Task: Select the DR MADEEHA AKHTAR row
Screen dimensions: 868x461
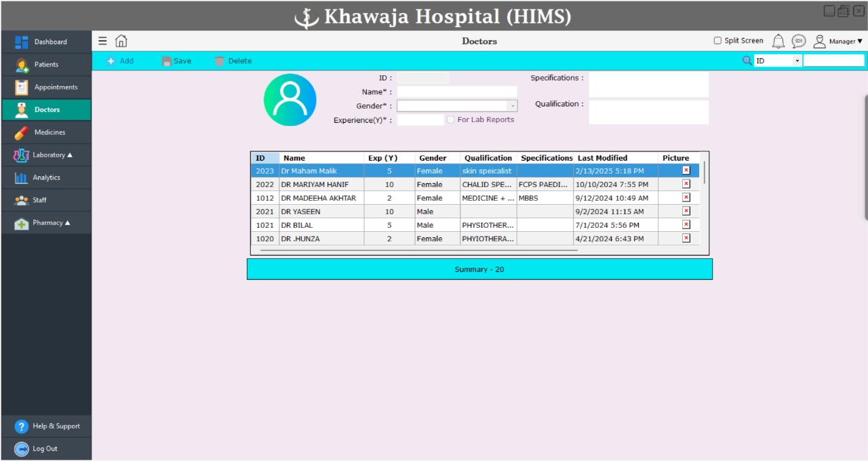Action: (x=475, y=198)
